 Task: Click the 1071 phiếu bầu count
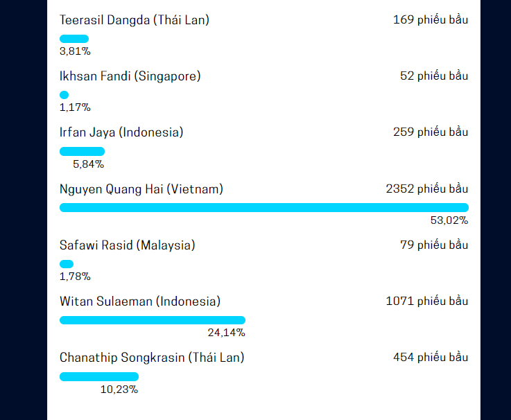(427, 301)
